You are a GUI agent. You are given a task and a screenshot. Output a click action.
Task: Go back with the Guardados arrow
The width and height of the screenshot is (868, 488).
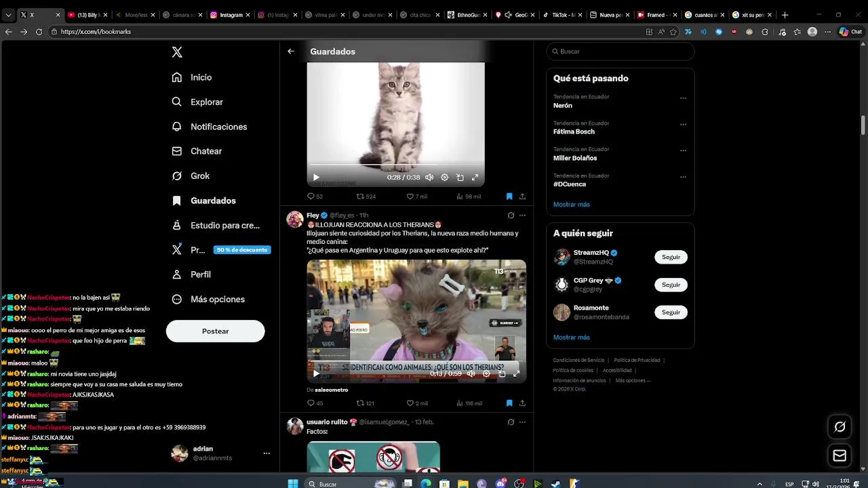point(291,52)
